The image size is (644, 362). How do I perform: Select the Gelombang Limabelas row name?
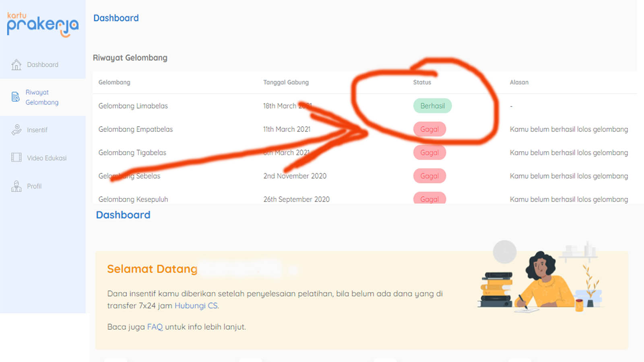click(133, 106)
